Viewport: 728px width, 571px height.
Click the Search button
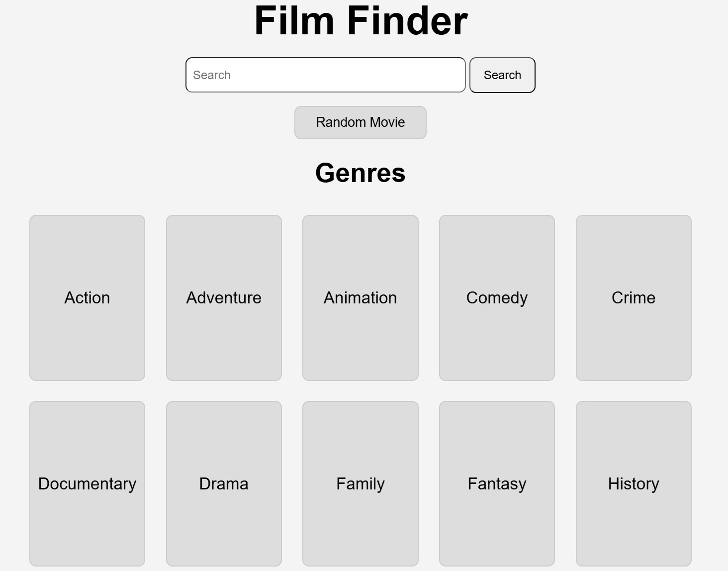[x=502, y=75]
